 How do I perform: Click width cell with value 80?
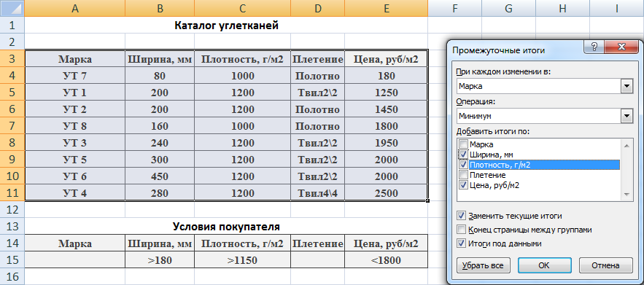160,76
